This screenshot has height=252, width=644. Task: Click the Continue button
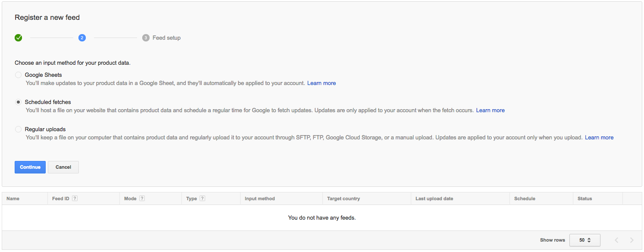click(x=30, y=167)
